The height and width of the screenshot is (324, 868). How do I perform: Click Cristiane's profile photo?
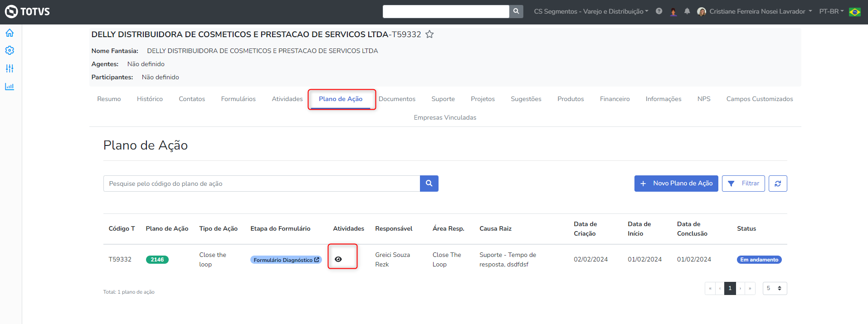tap(702, 12)
